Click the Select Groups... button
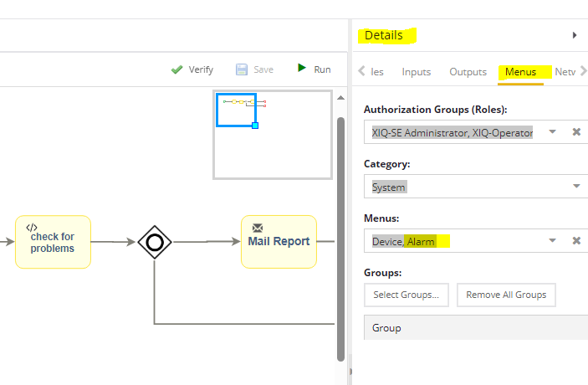The width and height of the screenshot is (588, 385). 406,295
